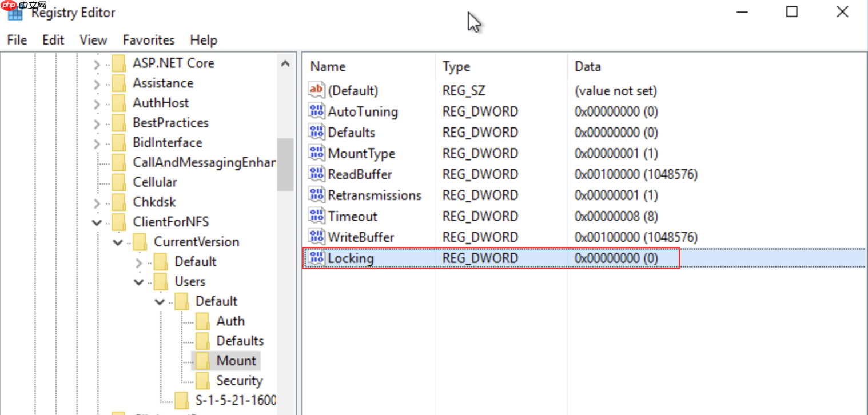Image resolution: width=868 pixels, height=415 pixels.
Task: Click the BidInterface folder icon
Action: click(119, 143)
